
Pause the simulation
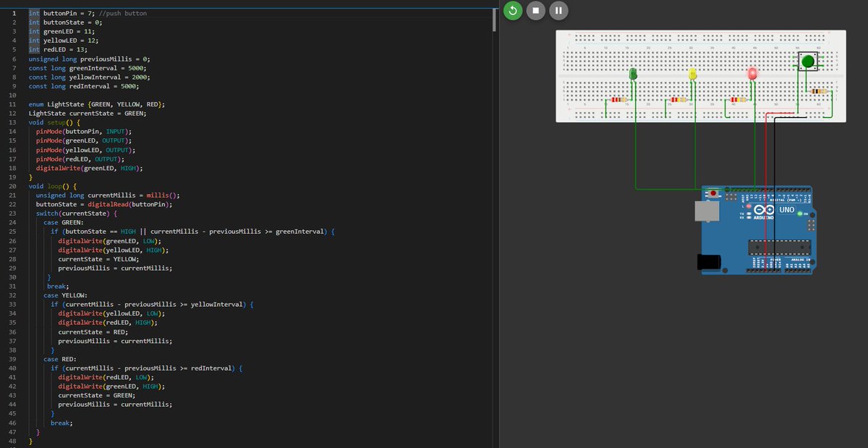[558, 10]
